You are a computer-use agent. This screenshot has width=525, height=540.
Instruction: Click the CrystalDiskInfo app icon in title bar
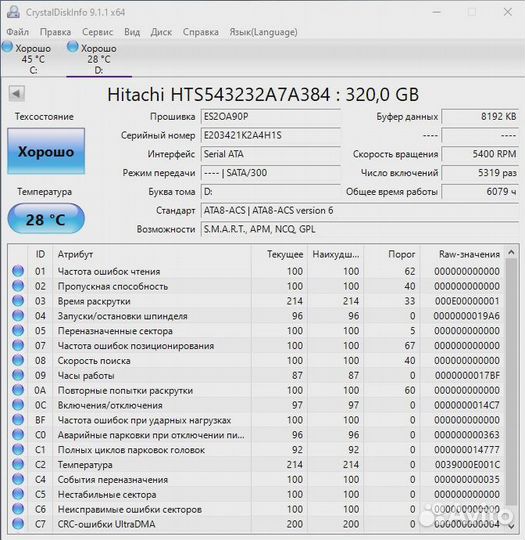coord(13,12)
